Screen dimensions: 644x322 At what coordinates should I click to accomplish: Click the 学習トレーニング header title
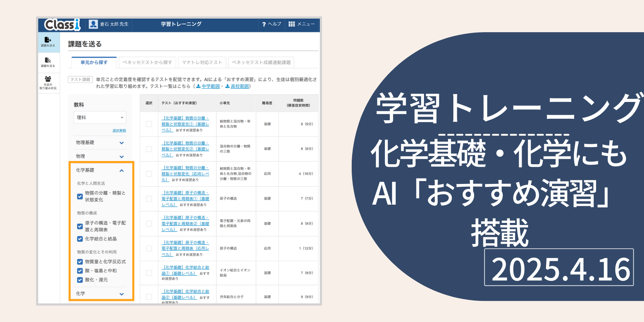click(181, 24)
